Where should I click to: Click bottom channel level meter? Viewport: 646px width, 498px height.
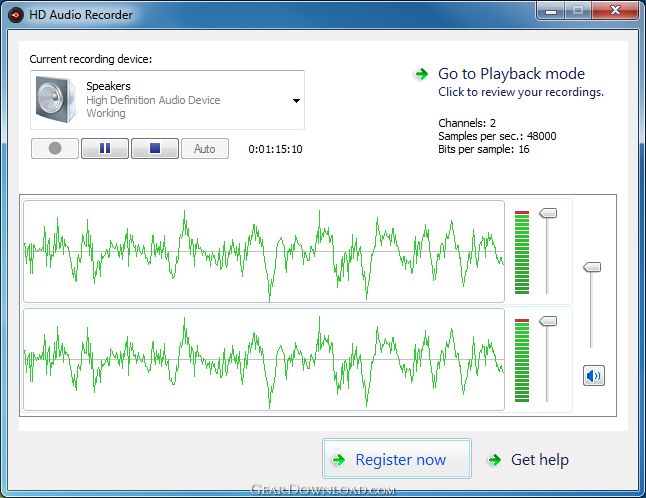click(x=522, y=360)
